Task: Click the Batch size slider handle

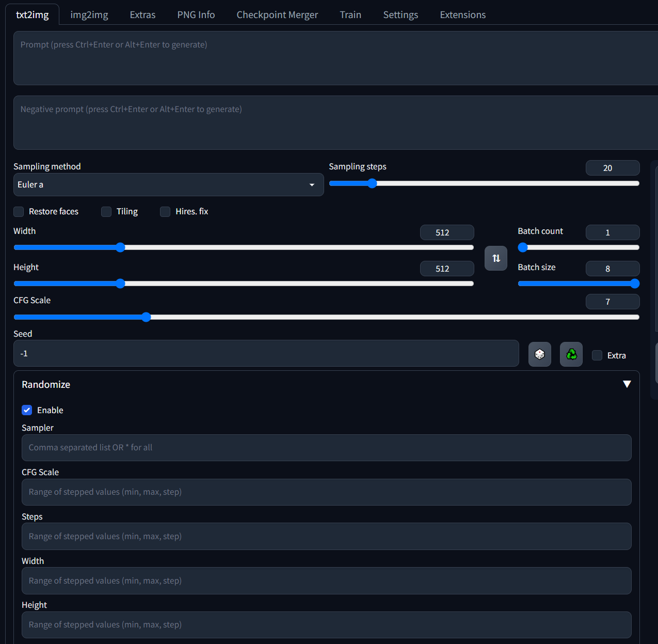Action: (x=635, y=284)
